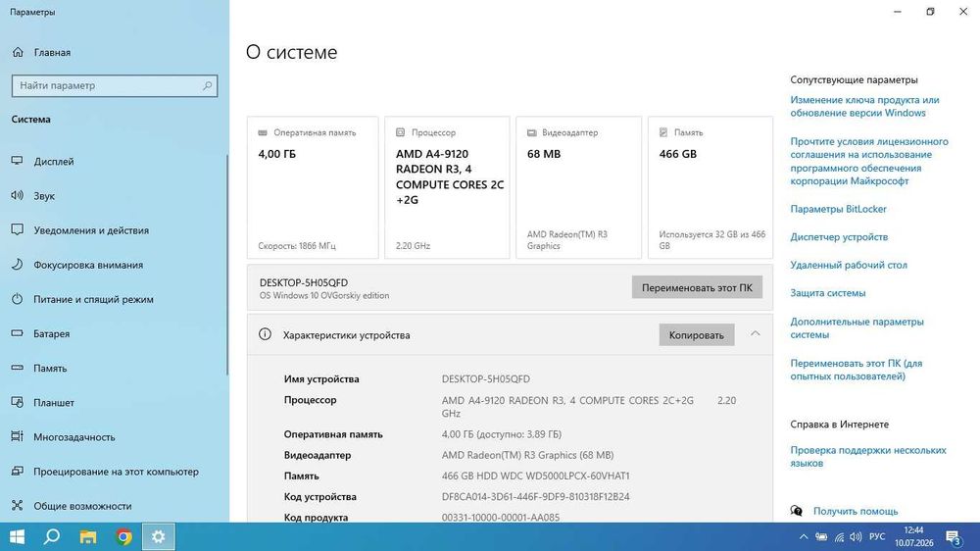Select the Звук speaker icon
The height and width of the screenshot is (551, 980).
[18, 196]
